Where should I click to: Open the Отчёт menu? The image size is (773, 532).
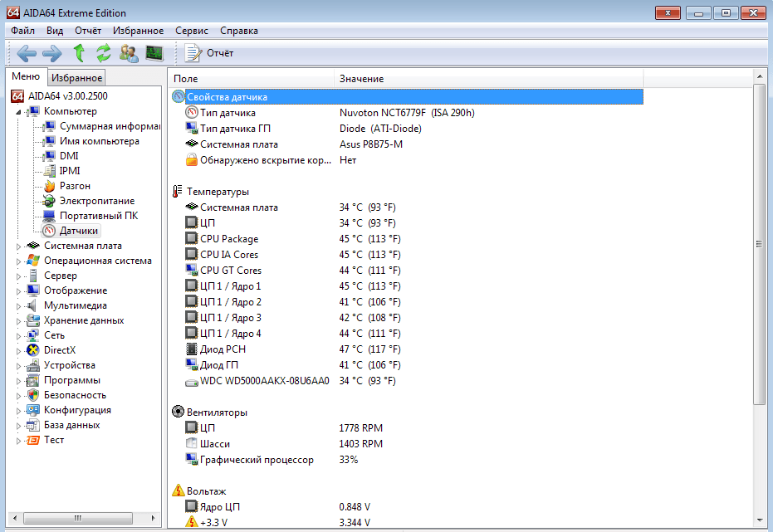click(88, 31)
